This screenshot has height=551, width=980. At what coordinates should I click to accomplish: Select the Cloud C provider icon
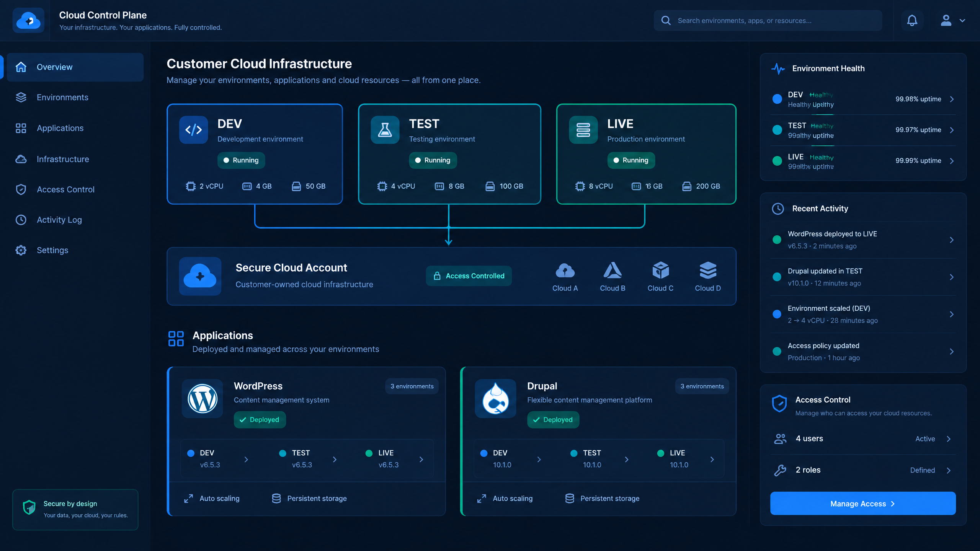click(x=660, y=271)
